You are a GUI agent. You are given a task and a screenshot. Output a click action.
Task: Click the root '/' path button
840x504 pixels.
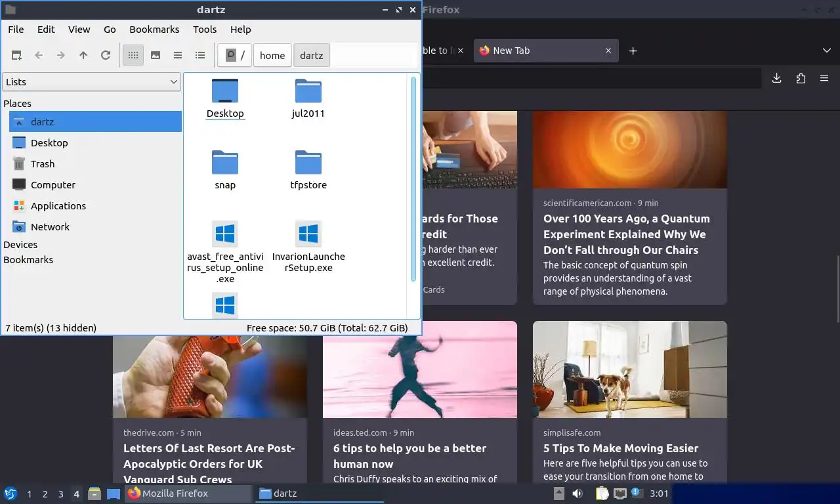235,56
